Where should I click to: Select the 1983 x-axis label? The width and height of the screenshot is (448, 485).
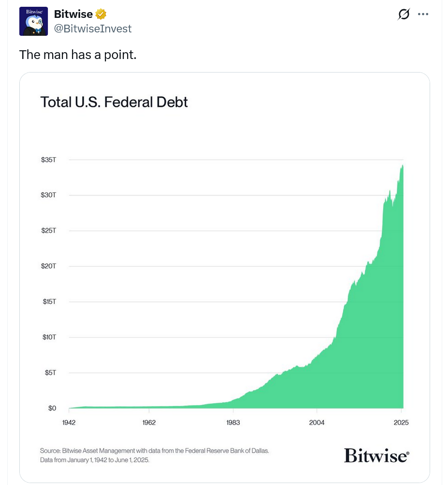[232, 422]
